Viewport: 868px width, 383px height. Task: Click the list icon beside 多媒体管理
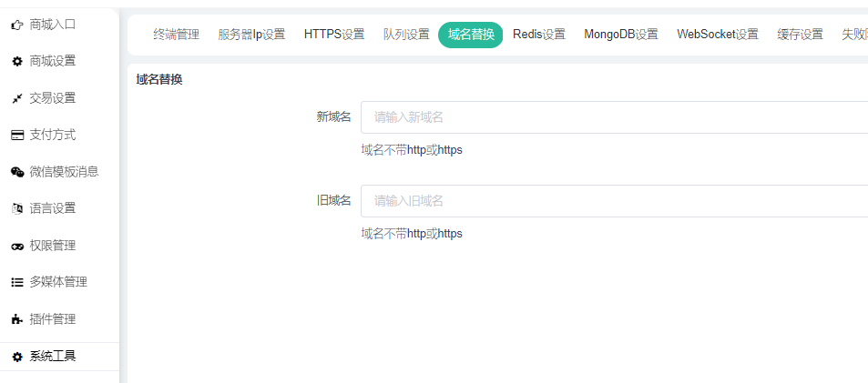pyautogui.click(x=17, y=282)
